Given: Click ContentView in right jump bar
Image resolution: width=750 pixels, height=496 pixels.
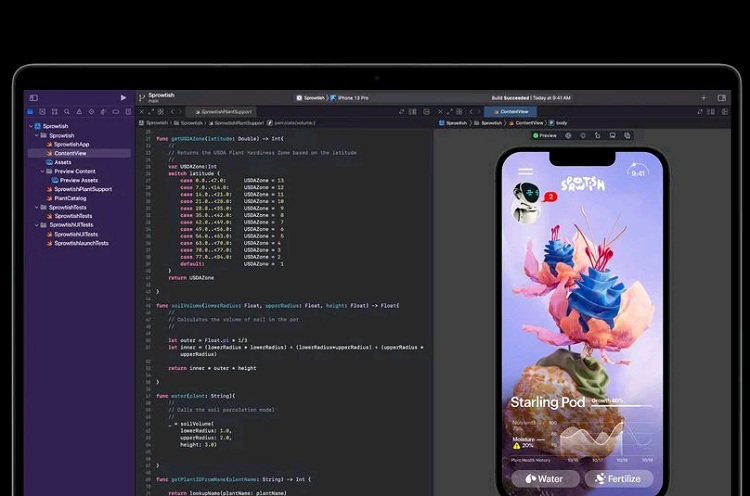Looking at the screenshot, I should pos(526,123).
